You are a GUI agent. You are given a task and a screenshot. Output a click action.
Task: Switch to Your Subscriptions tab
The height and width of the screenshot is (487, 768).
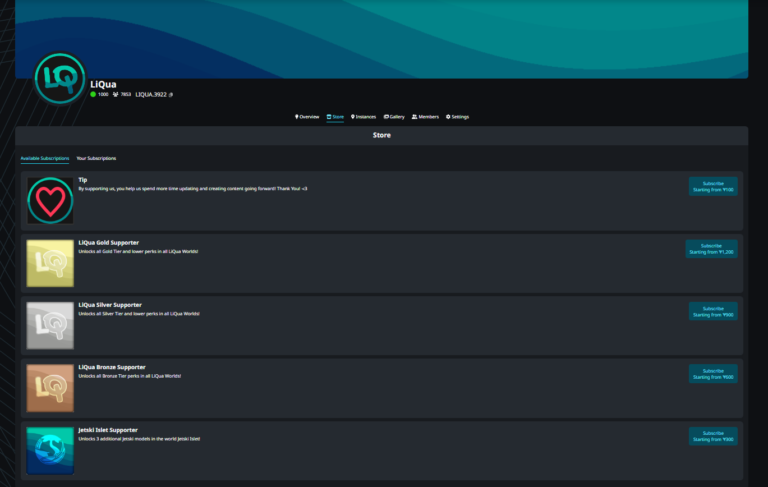coord(96,158)
